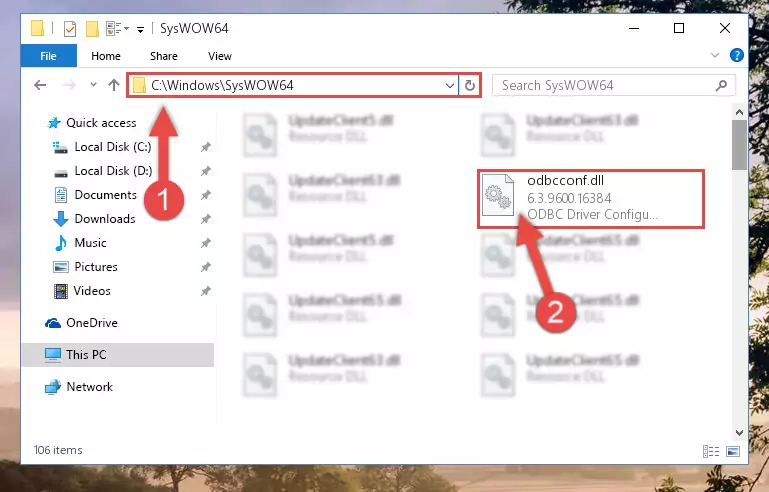
Task: Open the File menu tab
Action: (x=49, y=56)
